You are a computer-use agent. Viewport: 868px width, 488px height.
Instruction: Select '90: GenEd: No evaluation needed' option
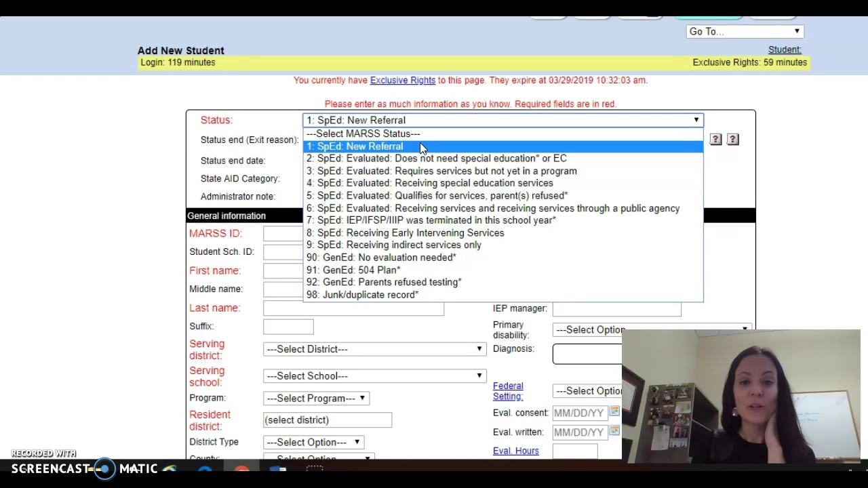tap(503, 258)
